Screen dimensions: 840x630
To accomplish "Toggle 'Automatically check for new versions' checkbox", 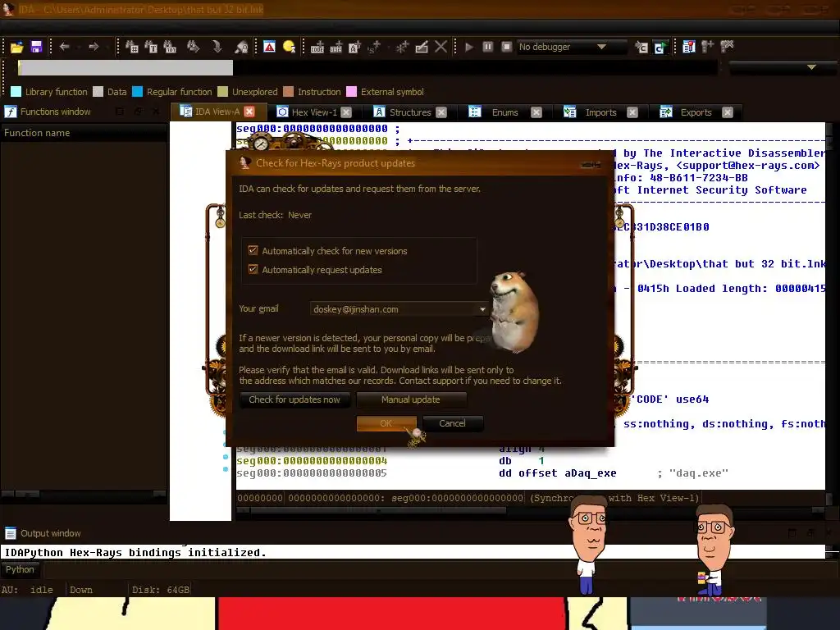I will [253, 251].
